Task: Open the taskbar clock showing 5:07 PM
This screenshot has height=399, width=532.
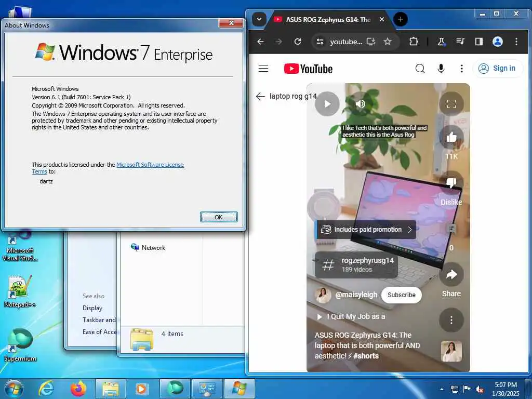Action: point(506,389)
